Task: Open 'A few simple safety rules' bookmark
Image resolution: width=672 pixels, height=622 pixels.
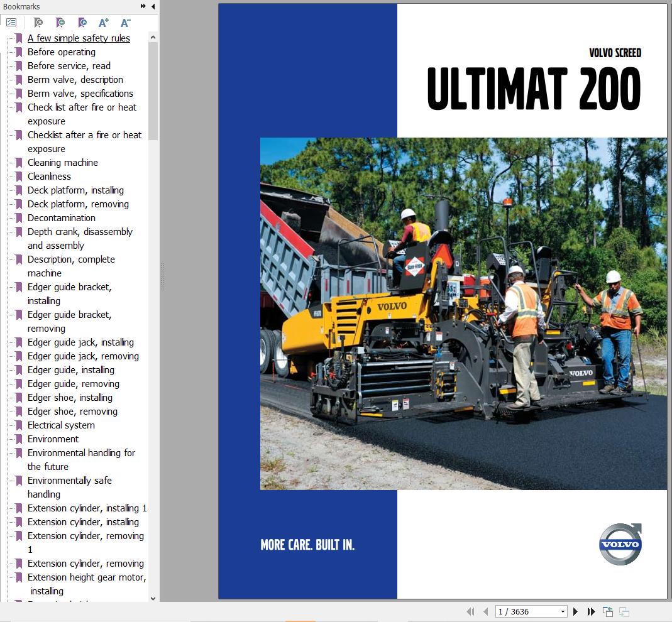Action: (79, 38)
